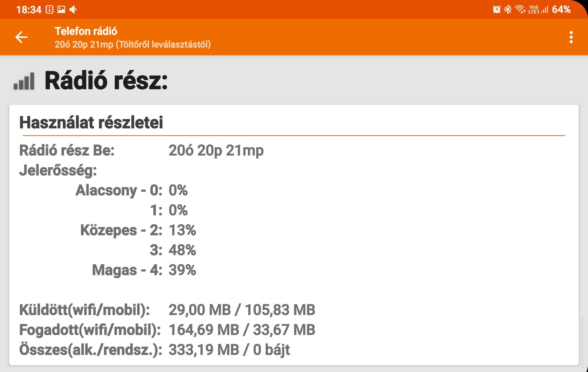This screenshot has width=588, height=372.
Task: Tap the Wi-Fi status bar icon
Action: point(520,10)
